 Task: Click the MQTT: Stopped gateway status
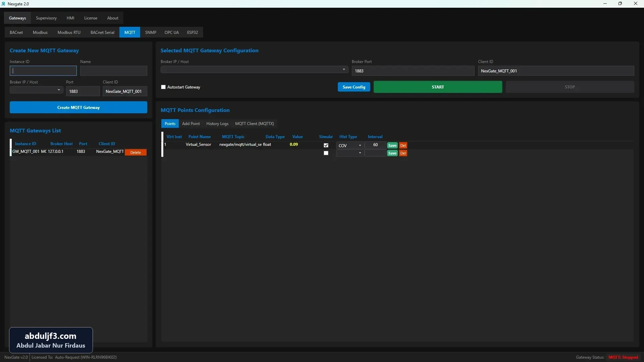tap(623, 357)
